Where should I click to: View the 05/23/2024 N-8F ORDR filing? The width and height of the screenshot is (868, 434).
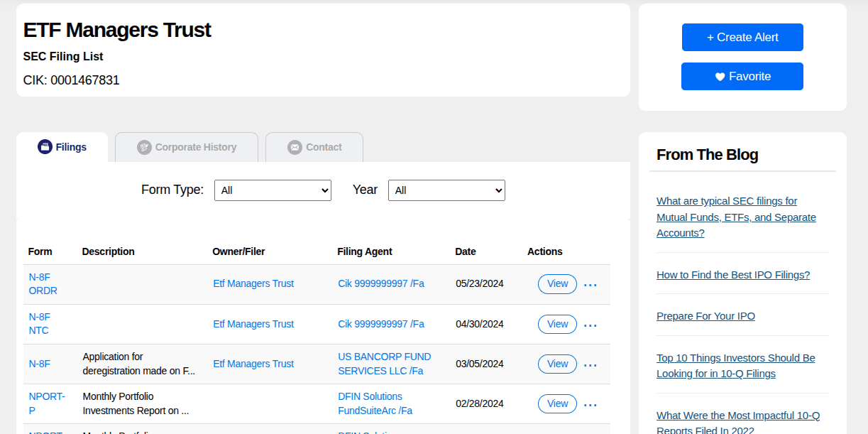tap(557, 284)
